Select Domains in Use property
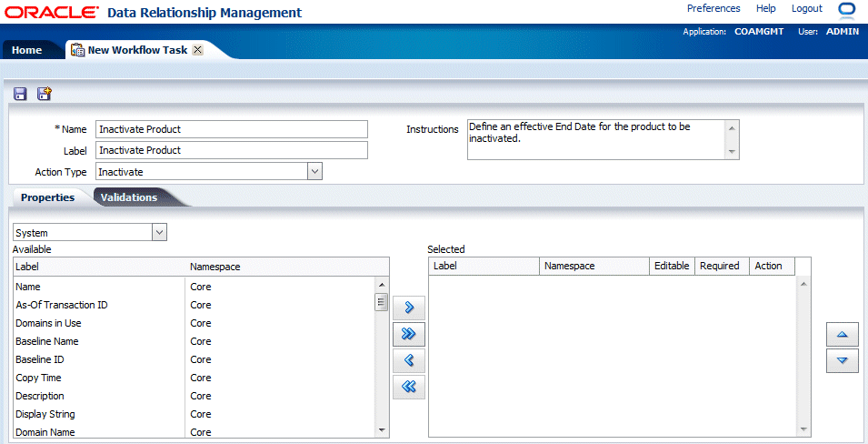The width and height of the screenshot is (868, 444). [194, 323]
